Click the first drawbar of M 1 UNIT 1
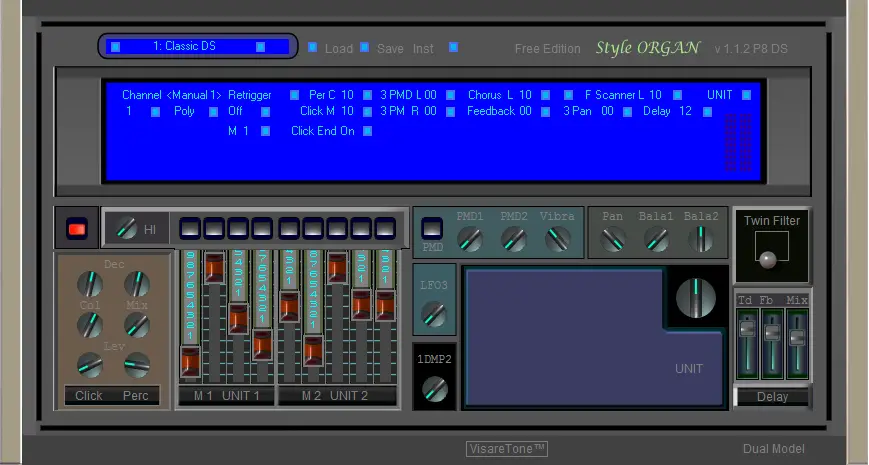Viewport: 869px width, 465px height. [x=190, y=360]
